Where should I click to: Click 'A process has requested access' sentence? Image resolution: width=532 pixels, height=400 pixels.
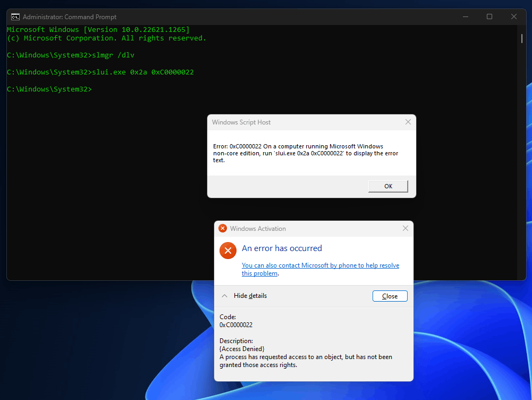coord(306,361)
